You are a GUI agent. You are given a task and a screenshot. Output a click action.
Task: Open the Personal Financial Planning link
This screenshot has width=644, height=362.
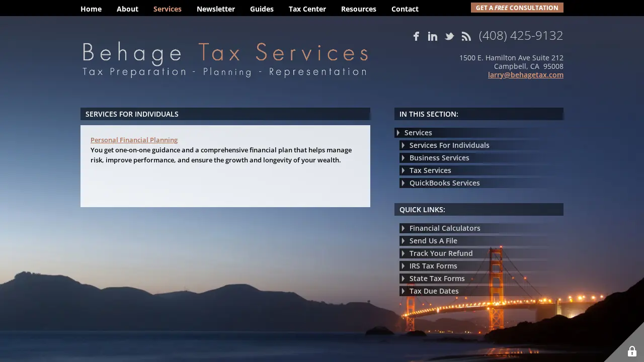tap(134, 140)
